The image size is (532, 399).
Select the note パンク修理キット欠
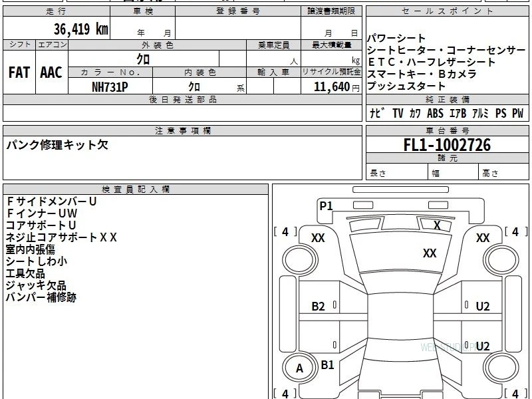[57, 145]
